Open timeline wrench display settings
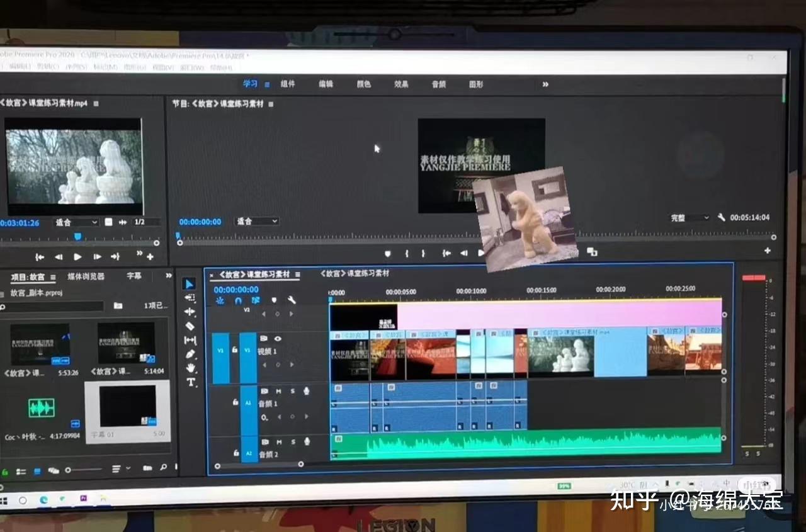Image resolution: width=806 pixels, height=532 pixels. coord(292,300)
